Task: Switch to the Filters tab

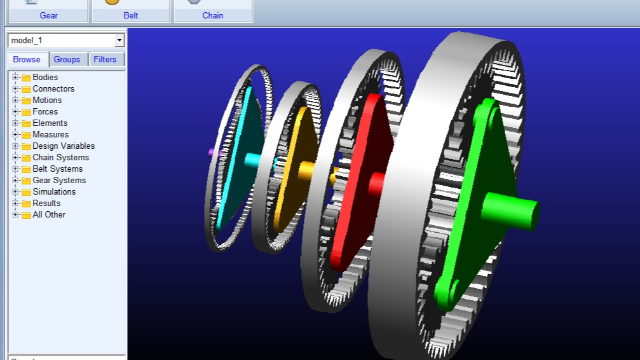Action: coord(105,60)
